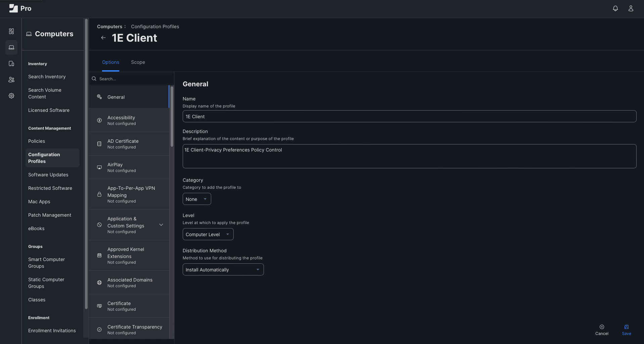This screenshot has height=344, width=644.
Task: Click the notifications bell icon
Action: point(615,8)
